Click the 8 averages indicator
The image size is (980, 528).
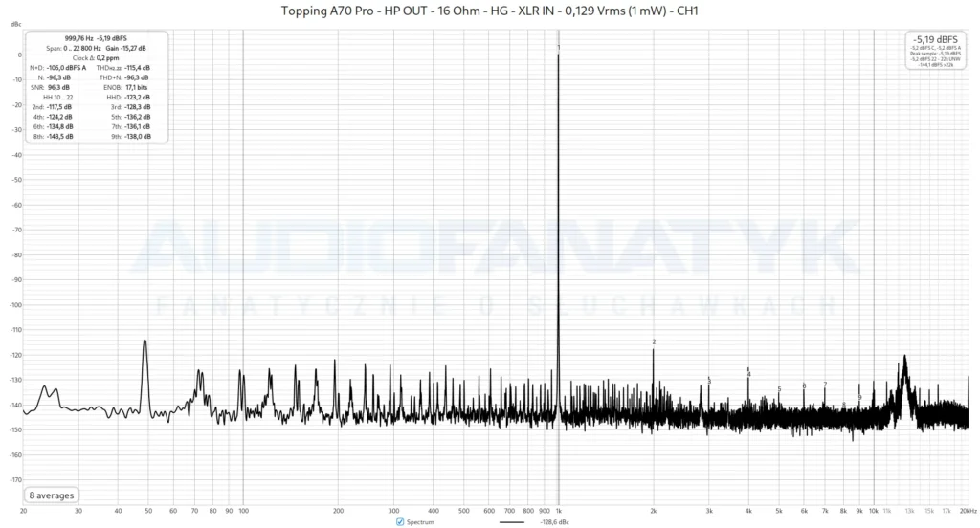coord(52,495)
